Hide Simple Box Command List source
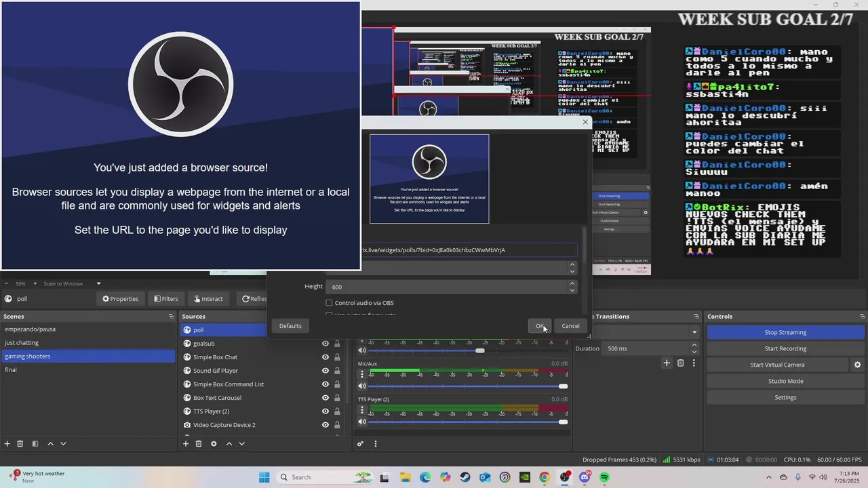868x488 pixels. tap(325, 384)
